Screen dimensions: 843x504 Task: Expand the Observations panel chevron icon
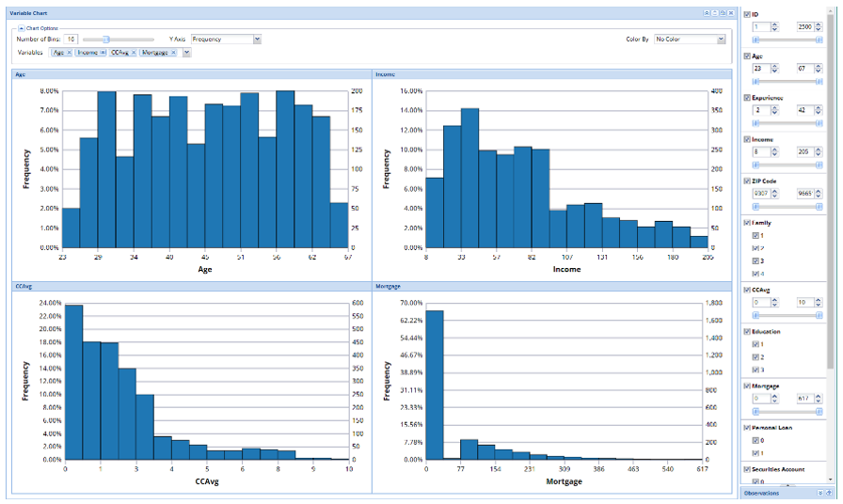coord(819,493)
